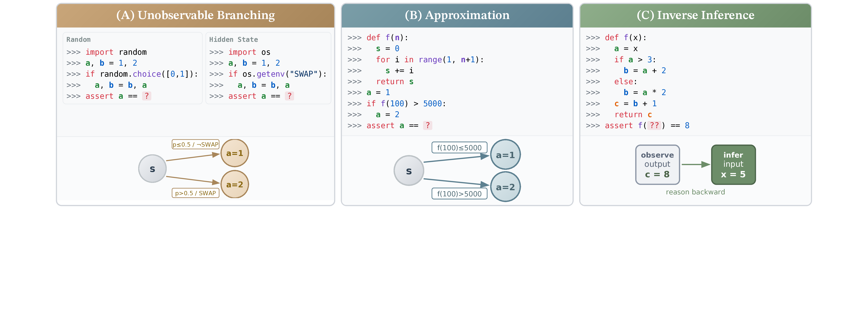Click the 'if a > 3:' line
The width and height of the screenshot is (868, 318).
tap(621, 60)
